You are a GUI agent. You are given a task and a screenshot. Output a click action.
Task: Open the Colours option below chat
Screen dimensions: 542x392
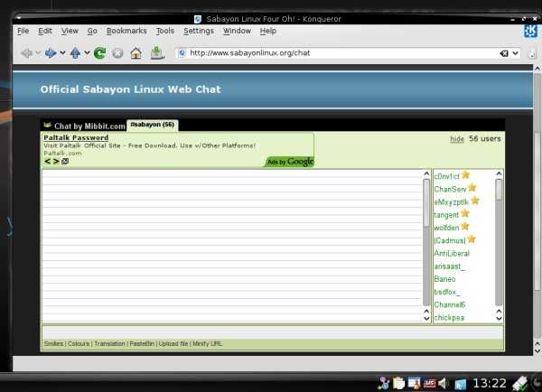tap(79, 343)
